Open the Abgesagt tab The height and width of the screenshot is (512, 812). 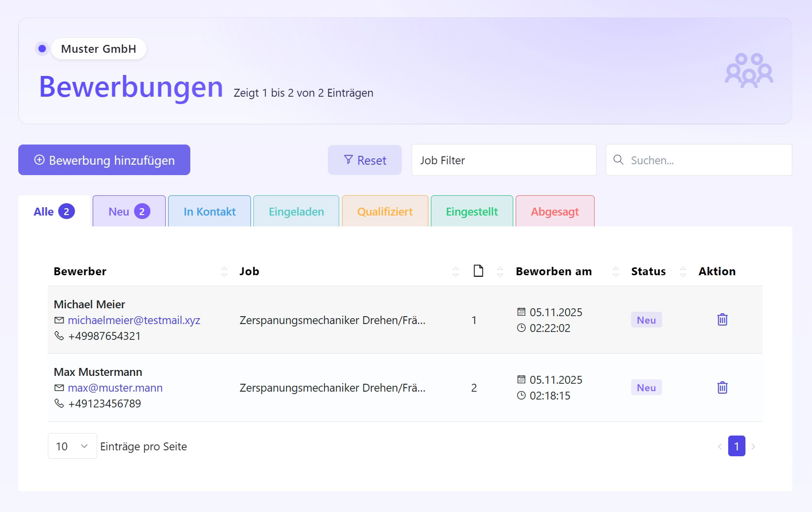[x=555, y=211]
